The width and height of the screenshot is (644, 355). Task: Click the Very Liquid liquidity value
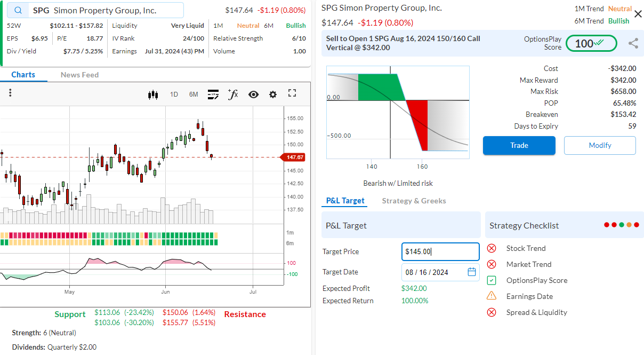coord(188,26)
